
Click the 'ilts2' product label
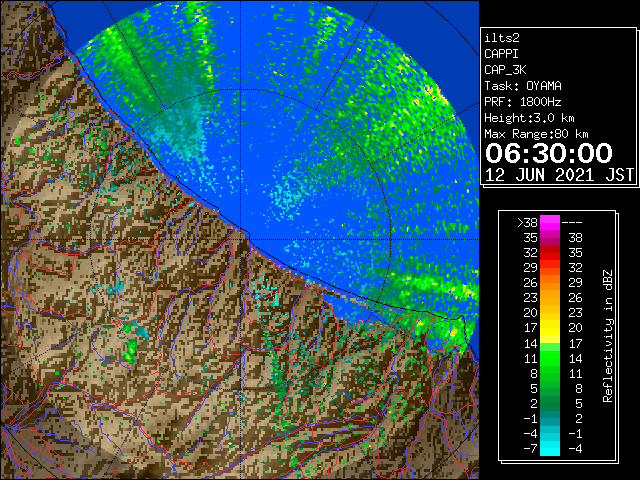502,38
